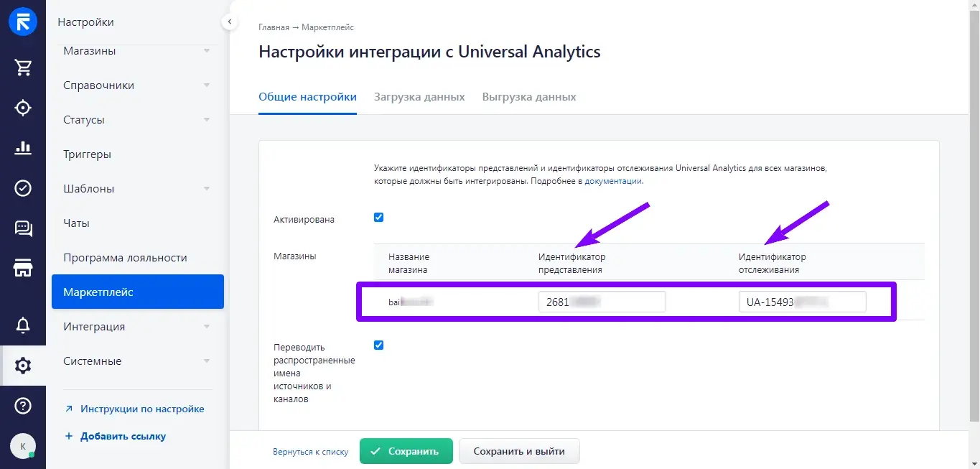Click the green Сохранить button
The image size is (980, 469).
tap(406, 451)
